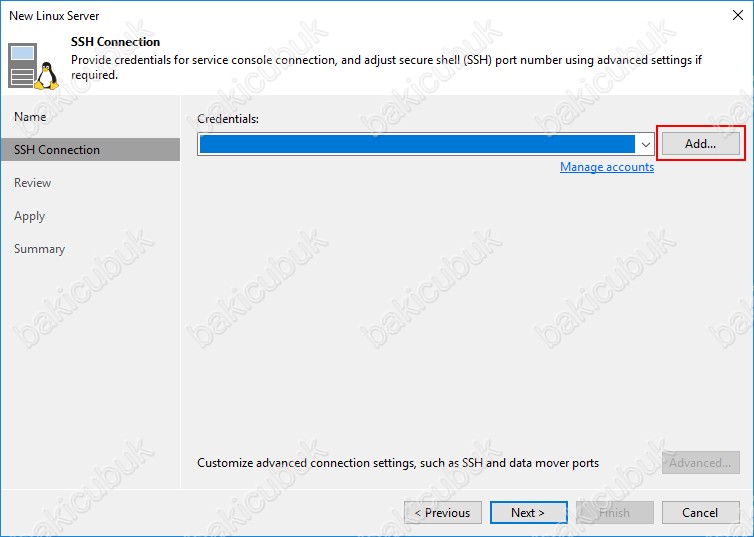The width and height of the screenshot is (754, 537).
Task: Select the Credentials combo box field
Action: (x=426, y=144)
